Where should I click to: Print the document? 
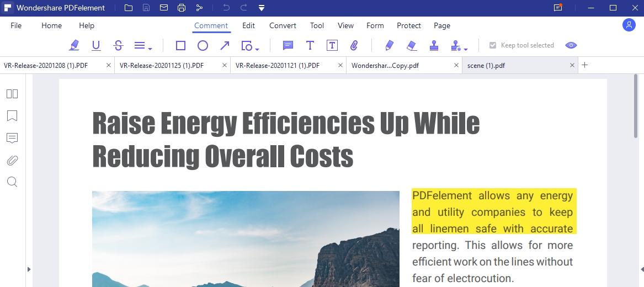(x=182, y=8)
